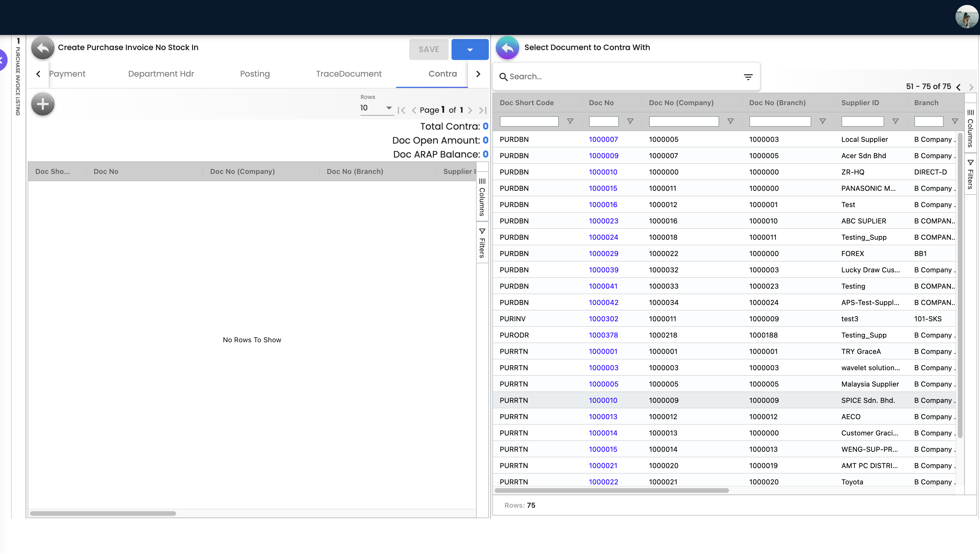Open the advanced search filter icon

(748, 77)
